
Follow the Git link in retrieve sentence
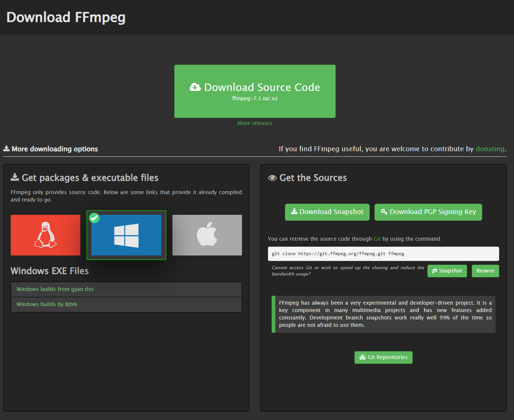[x=377, y=239]
